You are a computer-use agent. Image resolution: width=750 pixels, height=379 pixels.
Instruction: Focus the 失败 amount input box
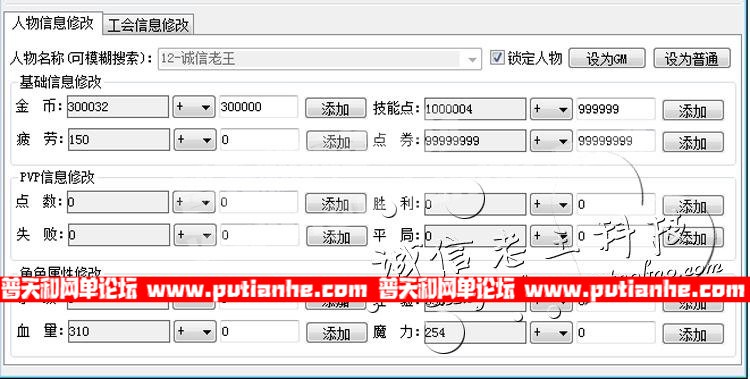pos(259,234)
